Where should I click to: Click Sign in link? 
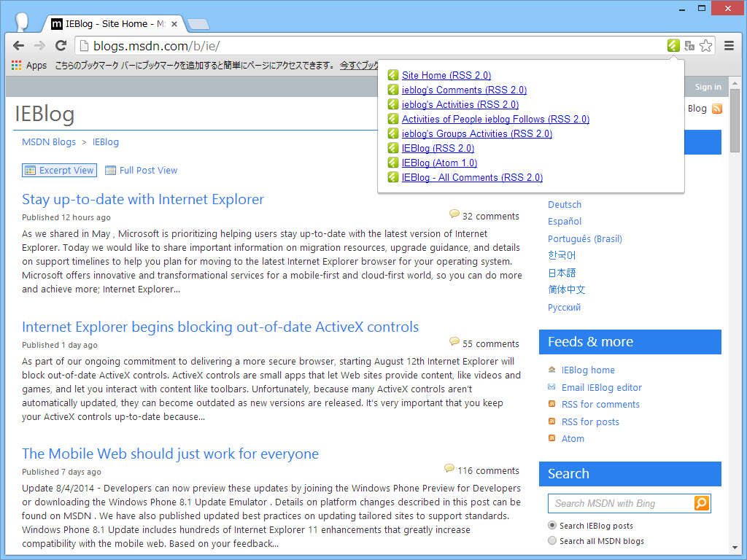(x=708, y=87)
